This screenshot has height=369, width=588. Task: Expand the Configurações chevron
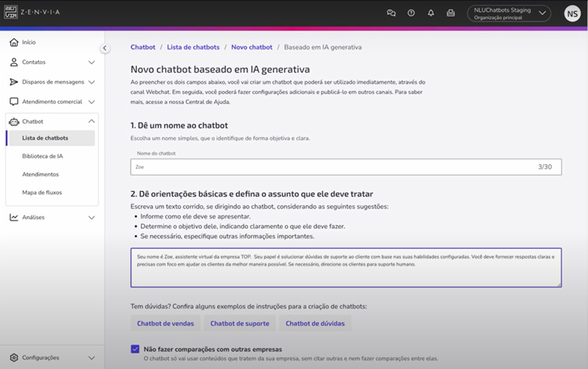point(92,358)
